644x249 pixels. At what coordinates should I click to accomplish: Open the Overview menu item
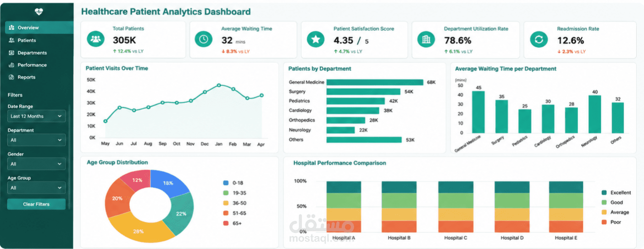tap(39, 28)
